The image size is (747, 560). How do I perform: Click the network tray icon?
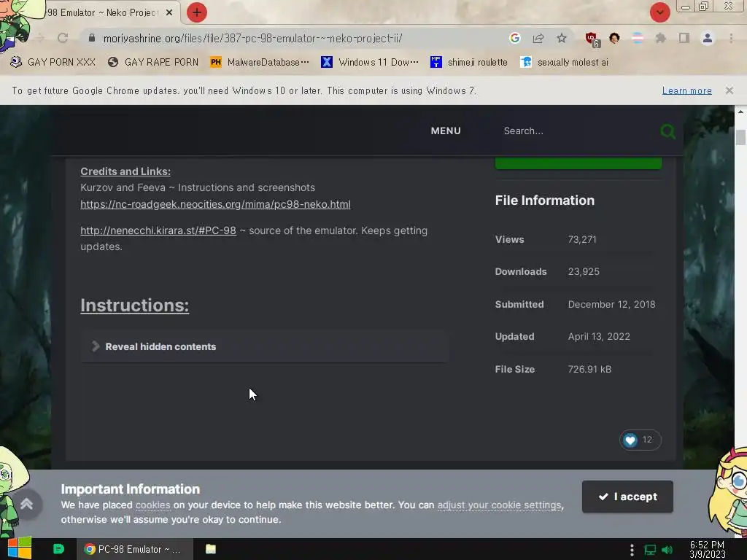point(650,550)
